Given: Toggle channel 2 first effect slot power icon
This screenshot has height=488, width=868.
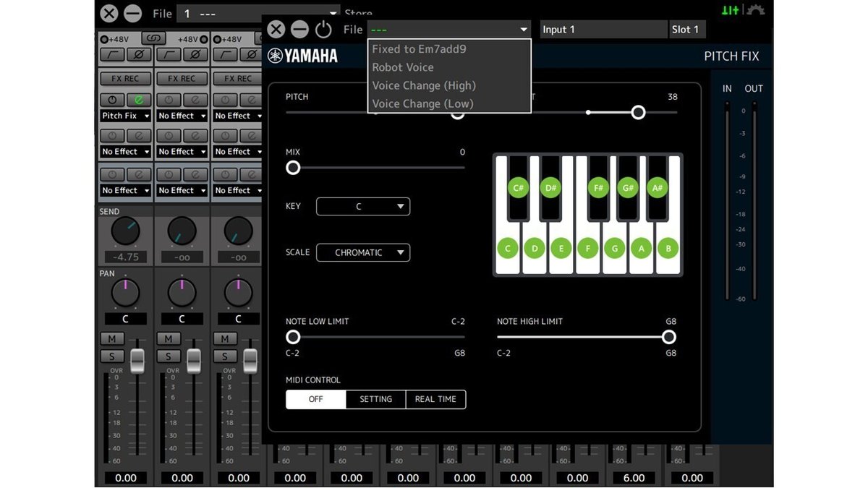Looking at the screenshot, I should pos(169,100).
